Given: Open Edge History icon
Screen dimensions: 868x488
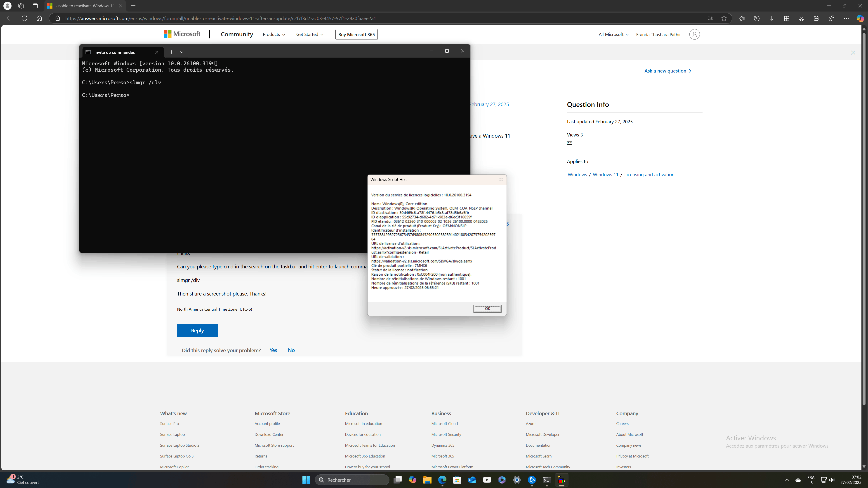Looking at the screenshot, I should (757, 18).
